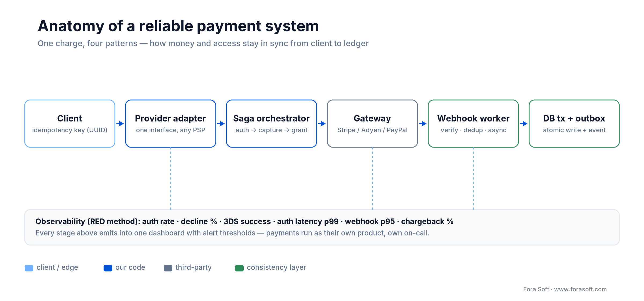
Task: Click 'idempotency key (UUID)' text
Action: pyautogui.click(x=70, y=130)
